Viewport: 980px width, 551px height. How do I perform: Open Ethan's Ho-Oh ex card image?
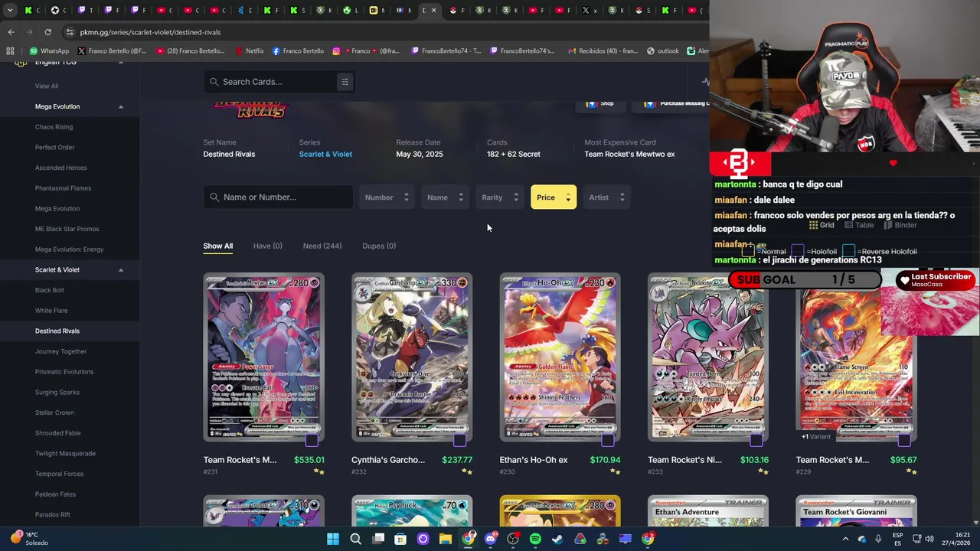coord(560,357)
